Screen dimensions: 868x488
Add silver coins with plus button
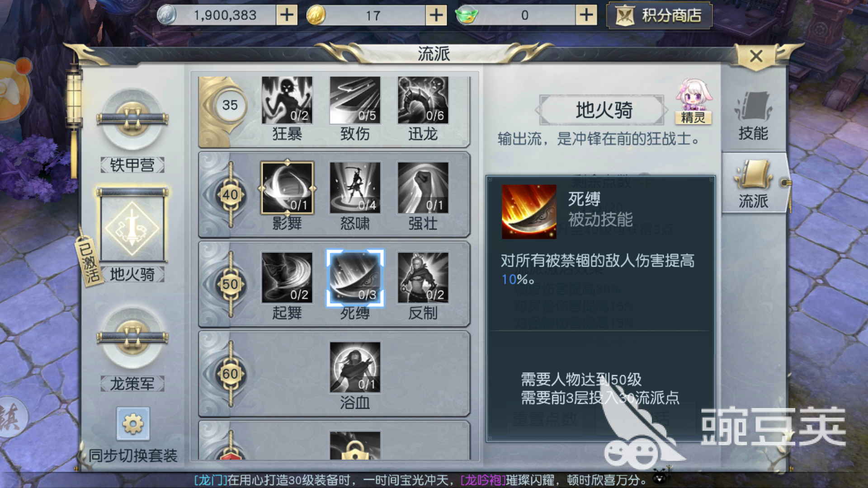click(287, 15)
